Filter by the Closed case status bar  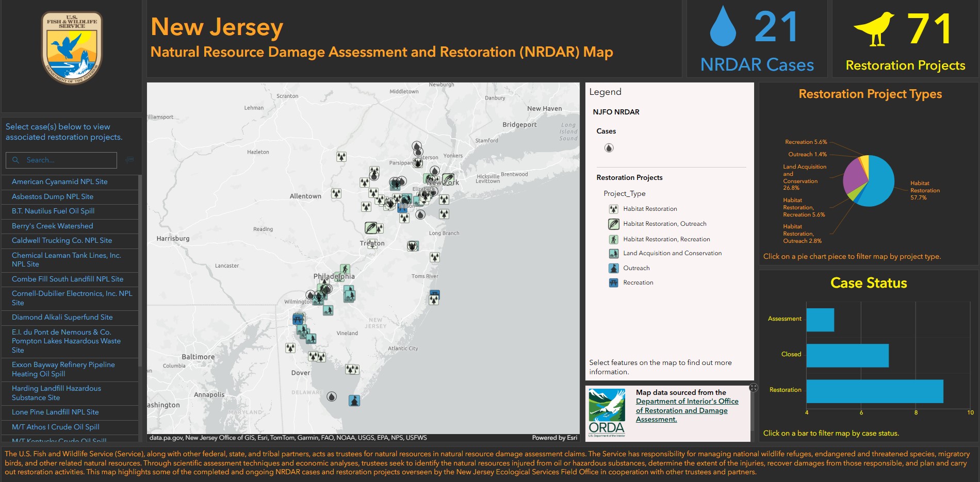(x=847, y=355)
